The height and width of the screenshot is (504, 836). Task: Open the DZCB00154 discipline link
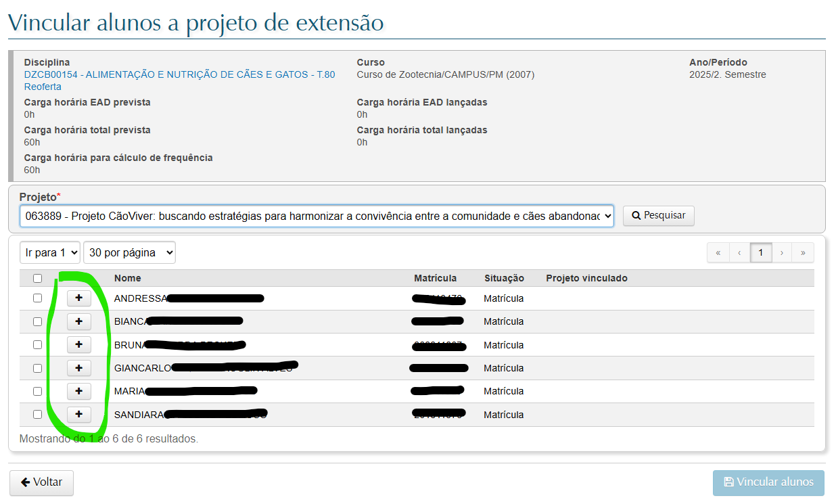tap(179, 74)
